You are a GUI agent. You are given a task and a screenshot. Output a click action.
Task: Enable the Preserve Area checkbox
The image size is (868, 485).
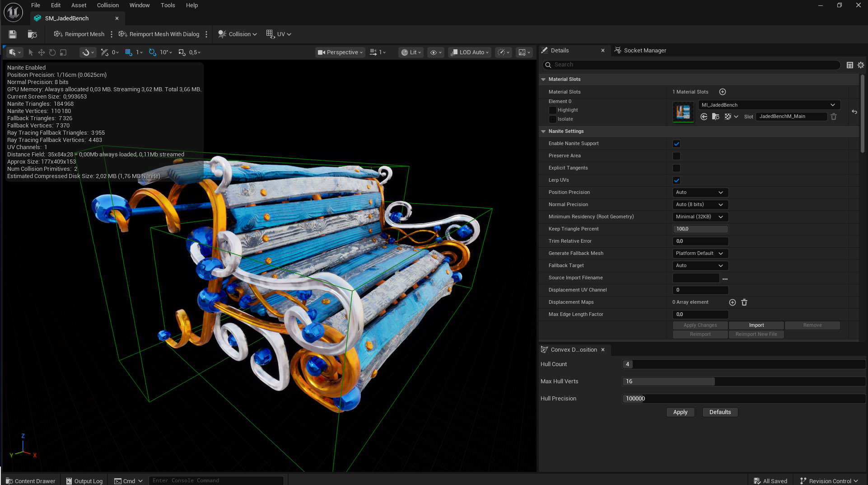click(x=677, y=156)
